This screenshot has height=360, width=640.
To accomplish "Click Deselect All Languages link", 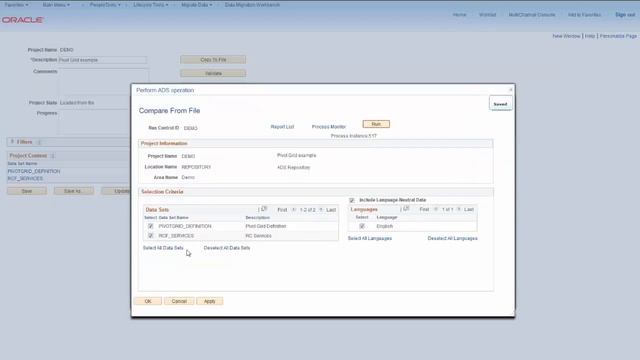I will [452, 238].
